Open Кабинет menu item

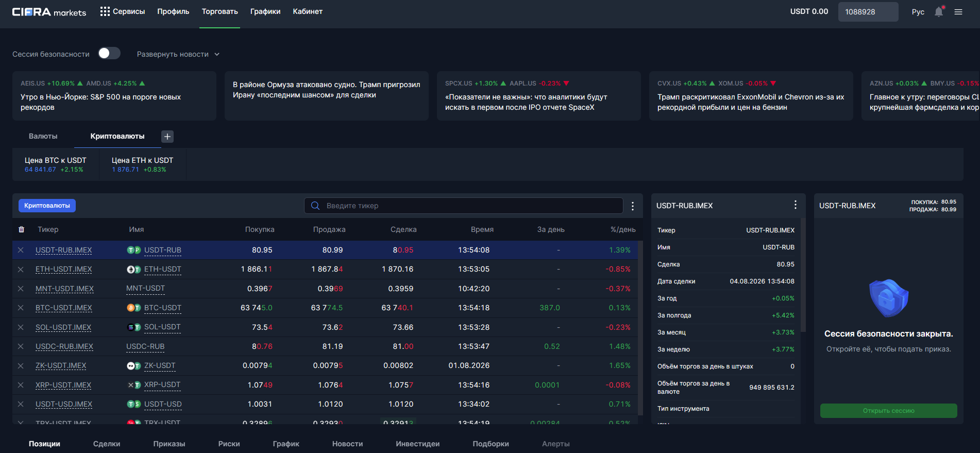(x=308, y=11)
